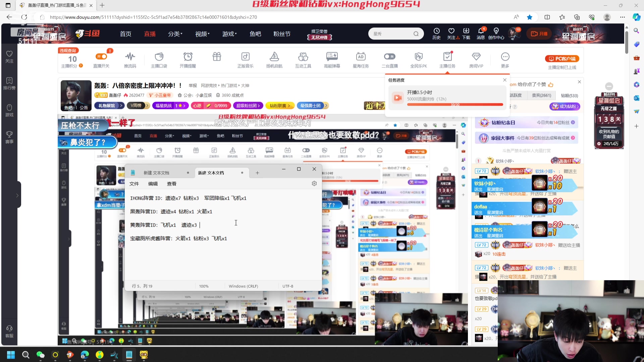Viewport: 644px width, 362px height.
Task: Open the 开播提醒 reminder tool
Action: tap(188, 59)
